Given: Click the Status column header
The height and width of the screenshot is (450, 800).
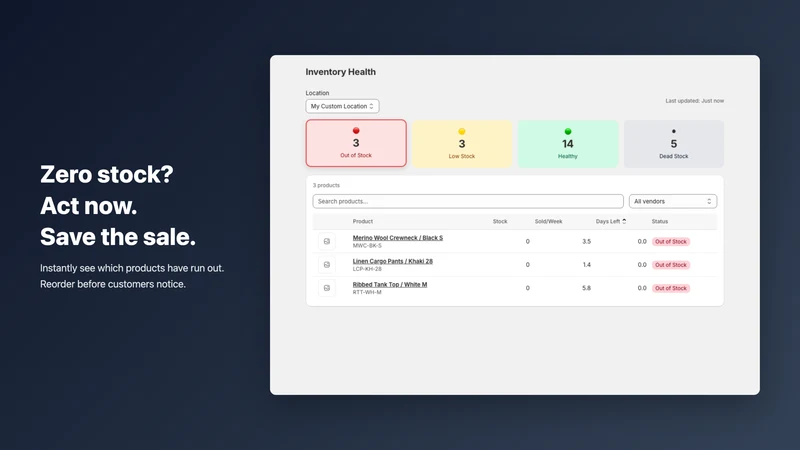Looking at the screenshot, I should coord(660,221).
